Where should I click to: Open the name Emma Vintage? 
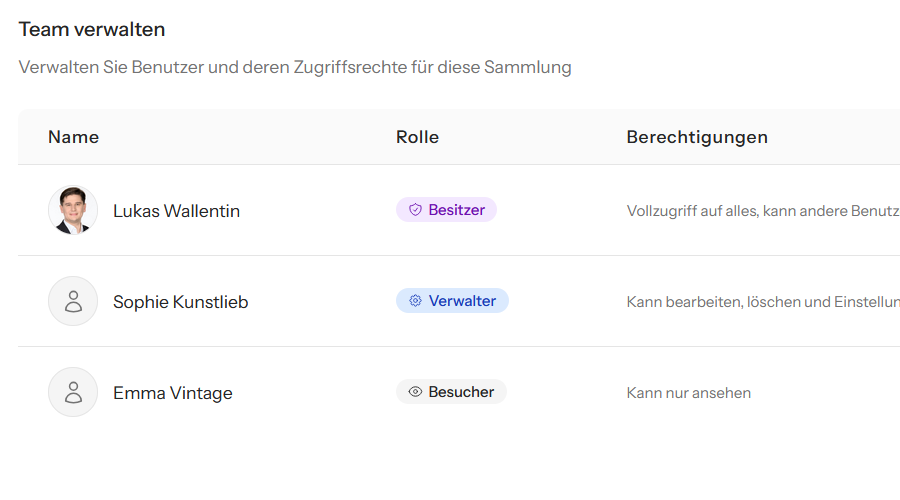(172, 393)
